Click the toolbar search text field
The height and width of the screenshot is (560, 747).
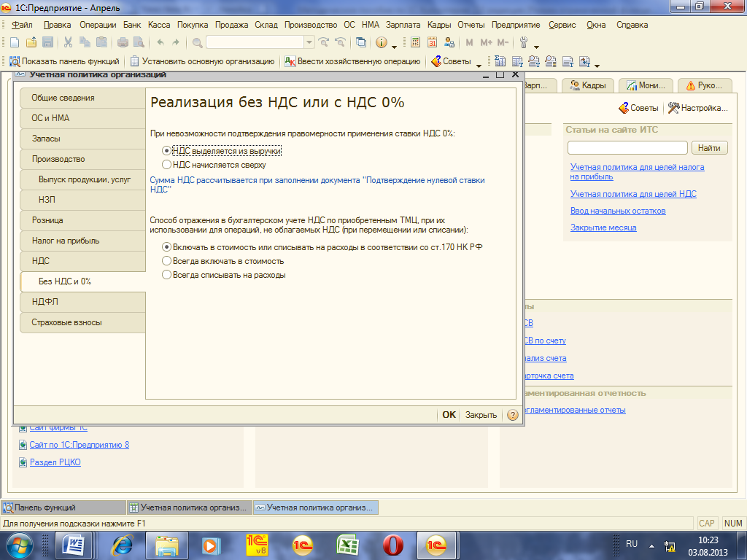pos(255,43)
